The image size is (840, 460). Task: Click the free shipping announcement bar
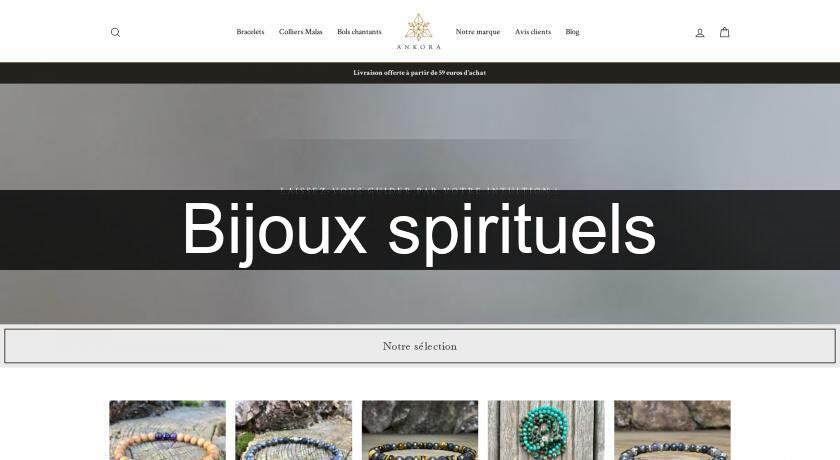(420, 73)
